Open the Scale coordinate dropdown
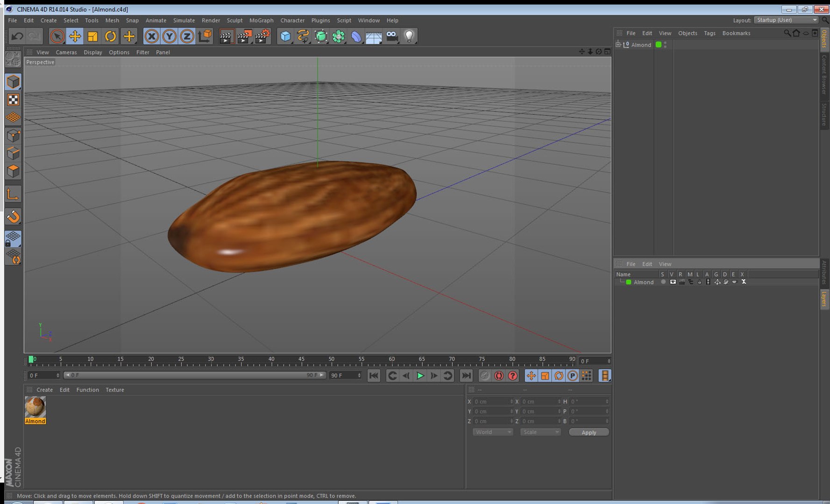 coord(540,432)
